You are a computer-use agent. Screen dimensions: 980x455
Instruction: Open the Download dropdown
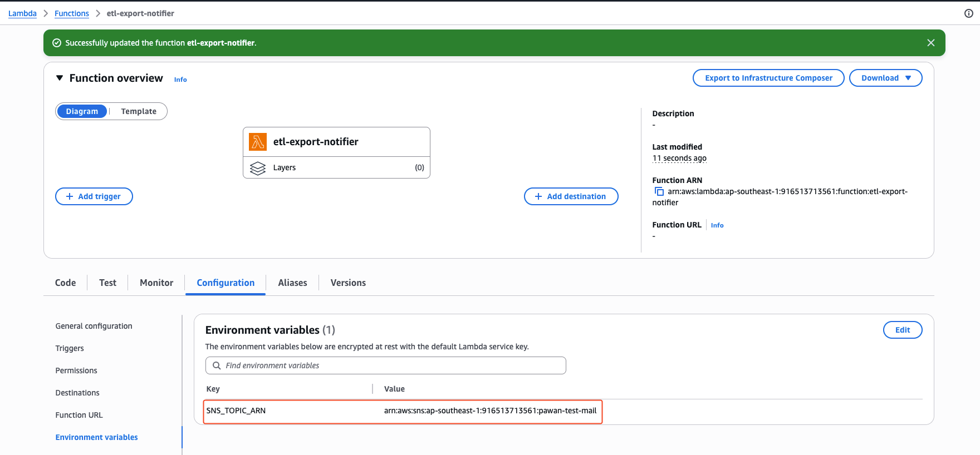[885, 78]
